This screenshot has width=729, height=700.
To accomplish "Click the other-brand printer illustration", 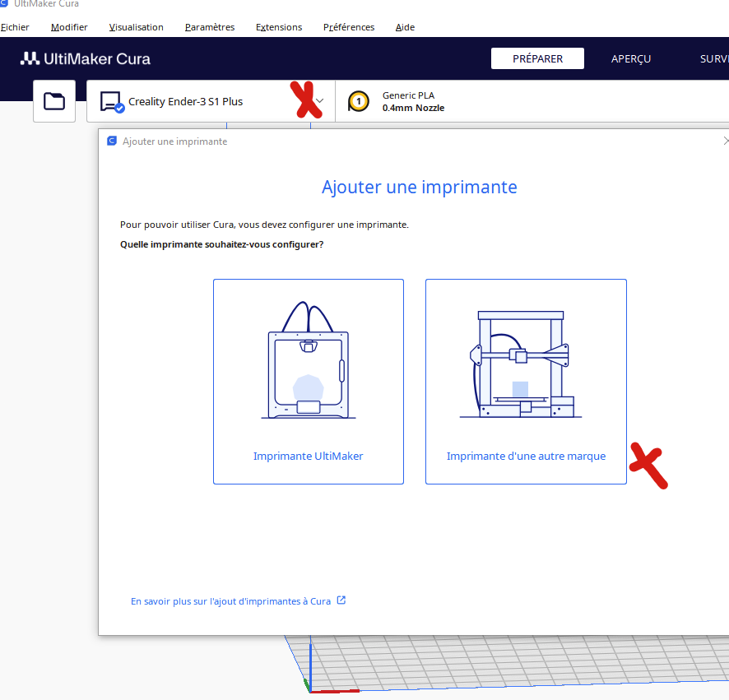I will [521, 364].
